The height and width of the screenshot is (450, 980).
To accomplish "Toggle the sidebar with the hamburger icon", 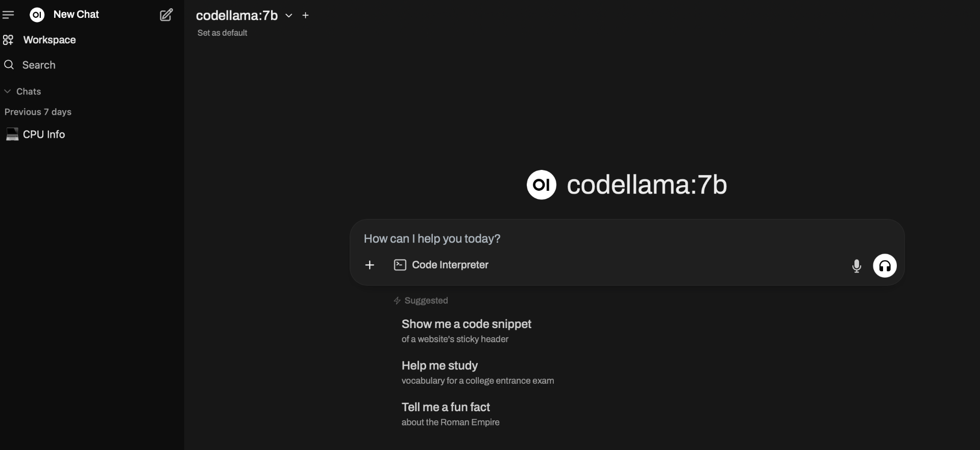I will (8, 15).
